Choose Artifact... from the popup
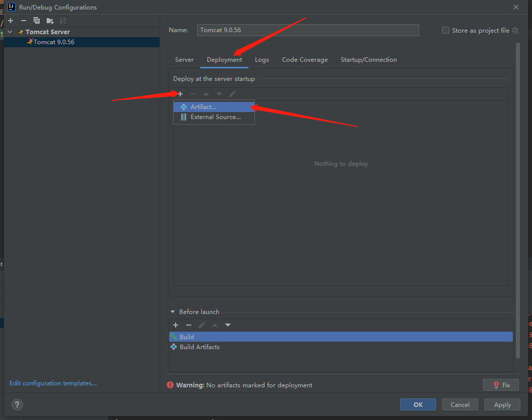The image size is (532, 420). point(214,107)
